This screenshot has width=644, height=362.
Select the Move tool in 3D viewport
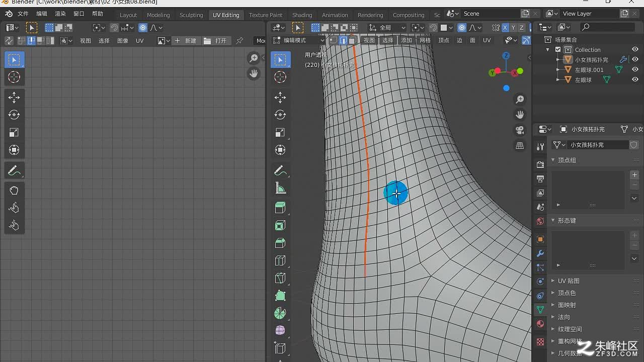point(280,97)
